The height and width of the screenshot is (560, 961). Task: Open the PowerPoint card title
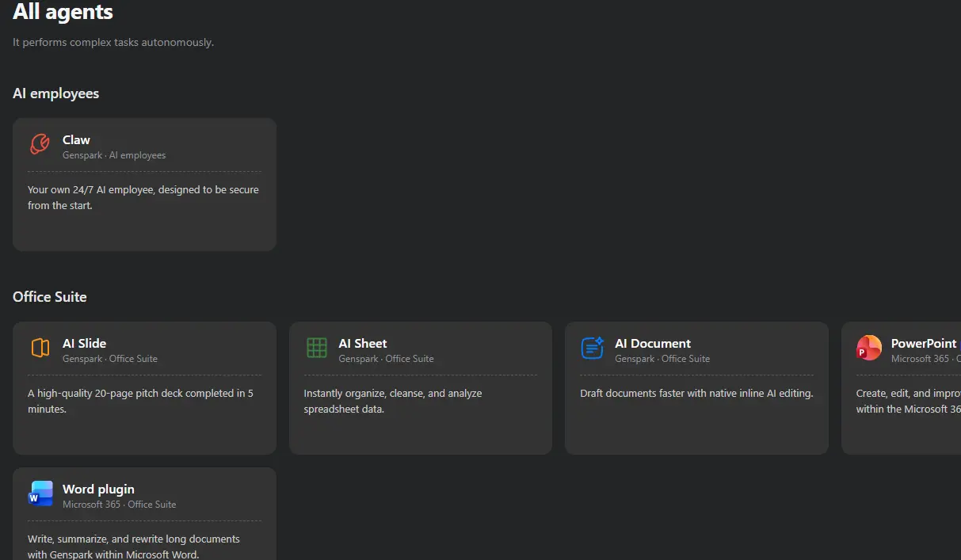click(x=924, y=344)
